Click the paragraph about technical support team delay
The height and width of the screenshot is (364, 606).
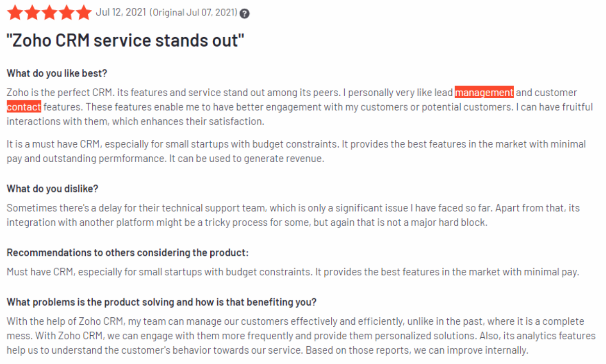[x=293, y=215]
